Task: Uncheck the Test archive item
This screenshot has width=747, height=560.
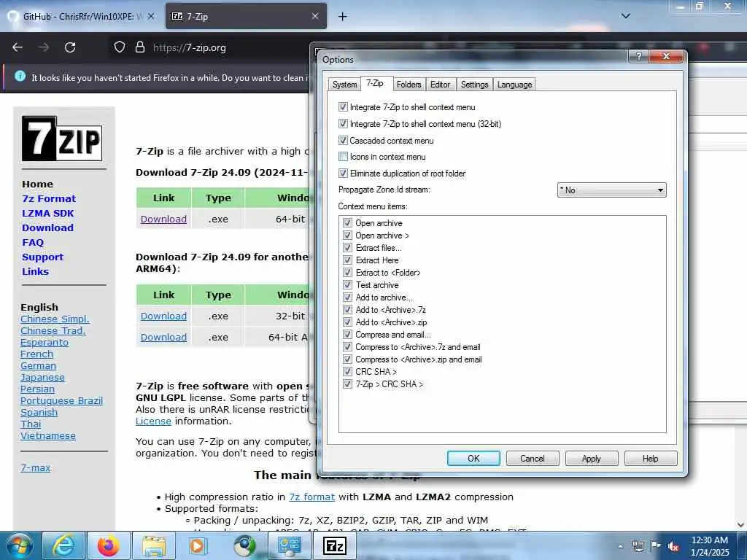Action: pyautogui.click(x=348, y=285)
